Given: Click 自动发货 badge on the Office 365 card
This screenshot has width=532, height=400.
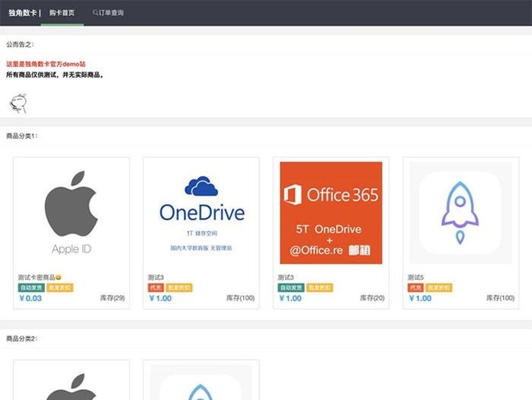Looking at the screenshot, I should pyautogui.click(x=291, y=288).
